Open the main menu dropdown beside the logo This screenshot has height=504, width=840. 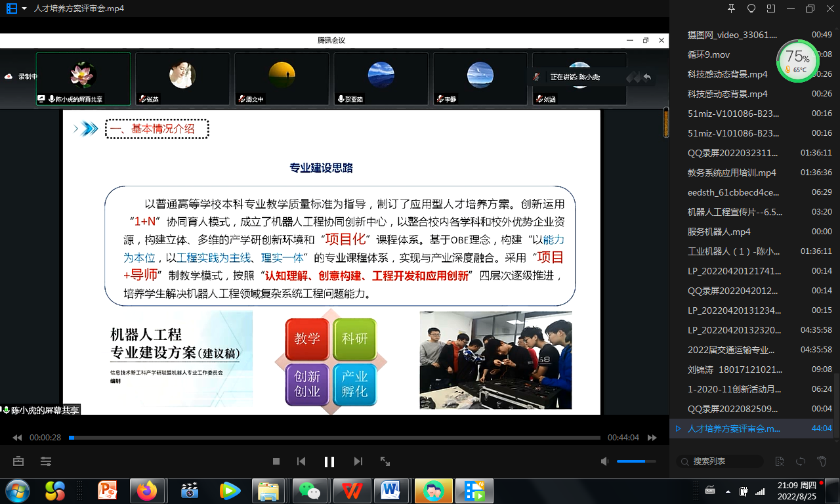(24, 9)
